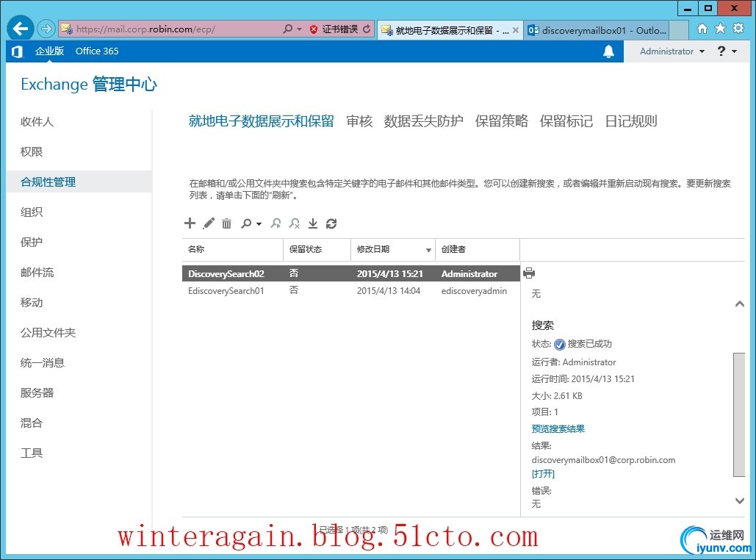Image resolution: width=756 pixels, height=560 pixels.
Task: Switch to the 日记规则 tab
Action: pyautogui.click(x=630, y=121)
